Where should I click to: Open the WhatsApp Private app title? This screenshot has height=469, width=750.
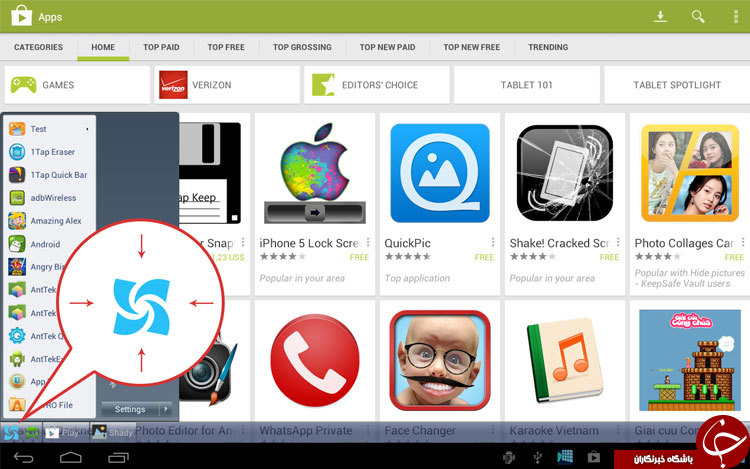[306, 431]
